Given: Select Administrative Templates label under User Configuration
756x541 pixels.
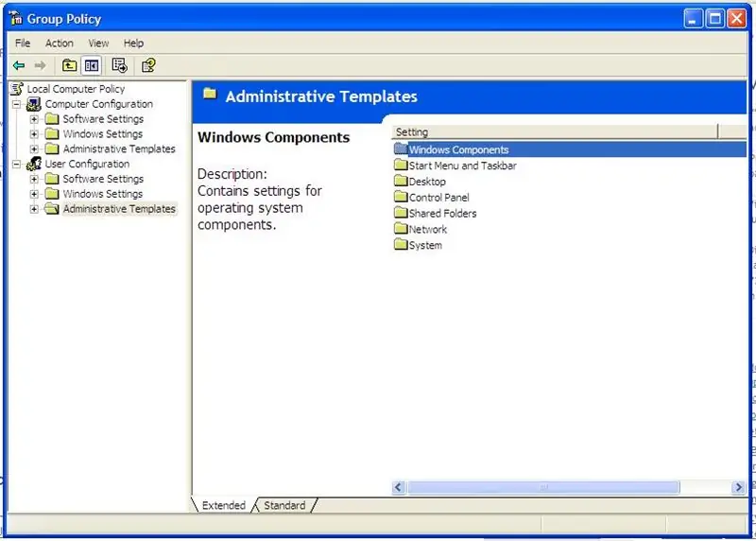Looking at the screenshot, I should [119, 208].
